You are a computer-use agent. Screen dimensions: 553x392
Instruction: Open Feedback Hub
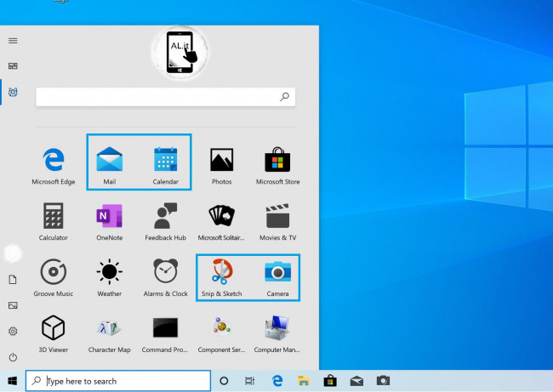pos(165,222)
